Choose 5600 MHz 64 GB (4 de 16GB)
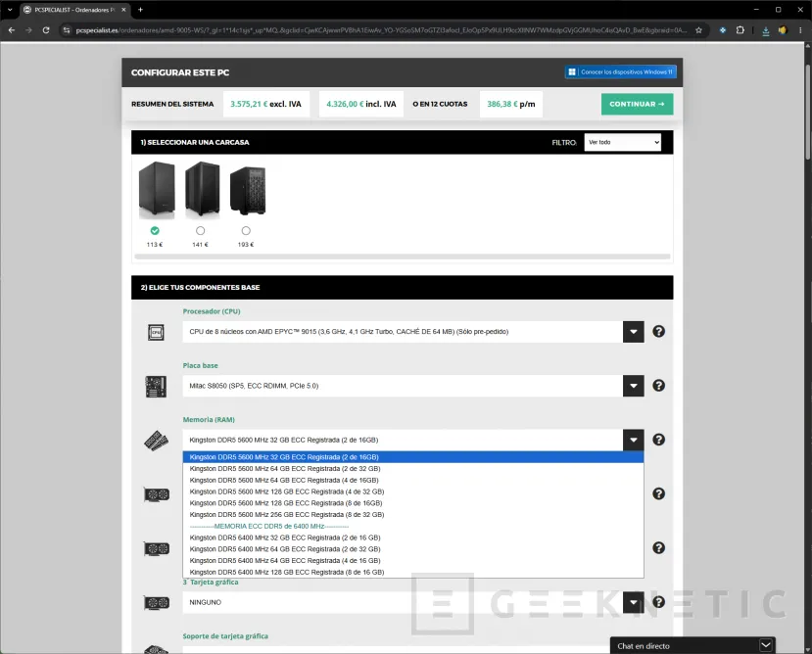This screenshot has width=812, height=654. pos(413,480)
